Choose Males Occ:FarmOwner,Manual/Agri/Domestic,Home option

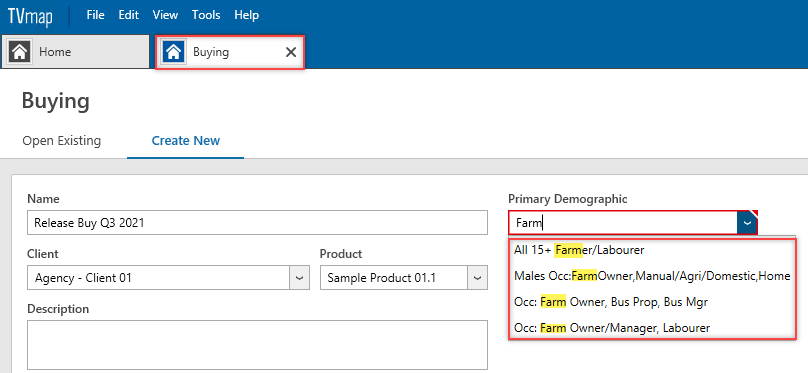(652, 276)
